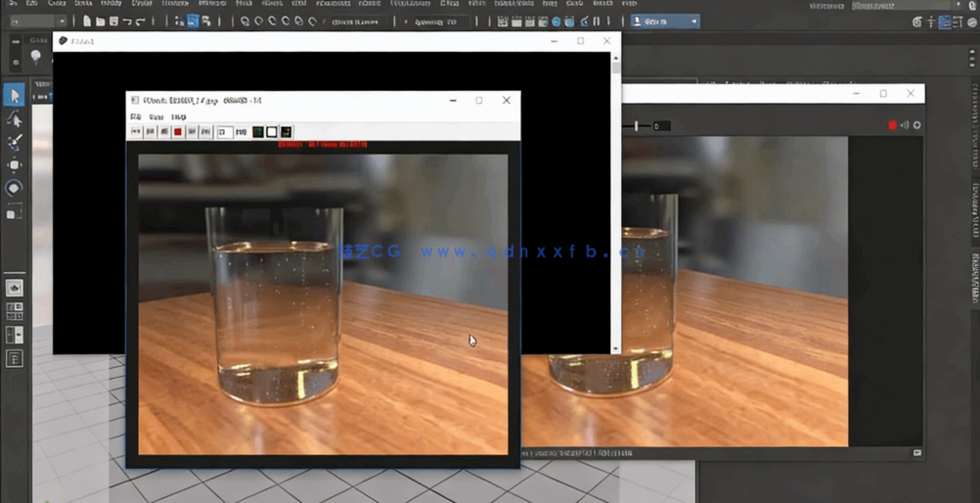Open the second menu in render view window
This screenshot has height=503, width=980.
(156, 116)
